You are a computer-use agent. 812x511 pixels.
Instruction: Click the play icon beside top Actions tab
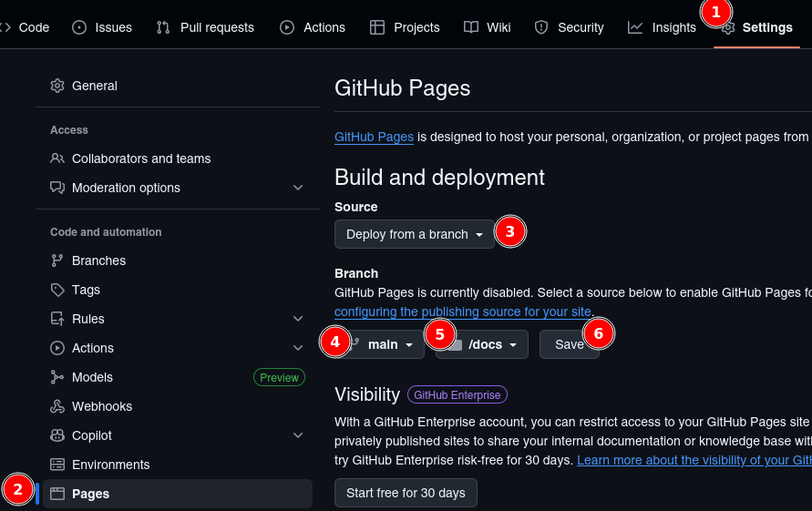(x=287, y=27)
